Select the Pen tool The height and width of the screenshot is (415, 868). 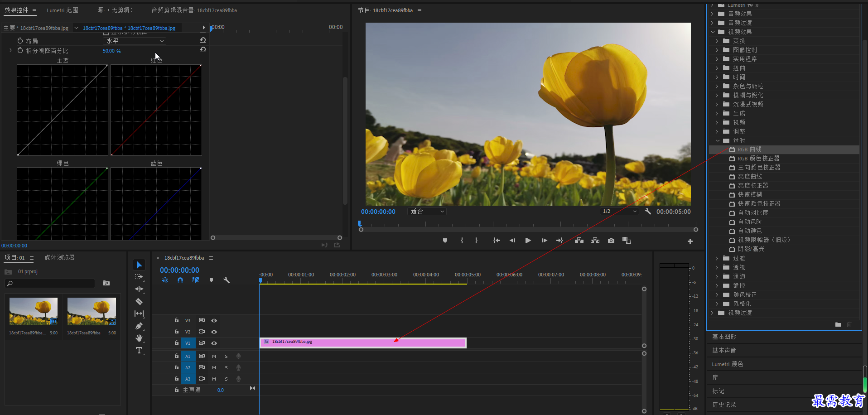139,326
